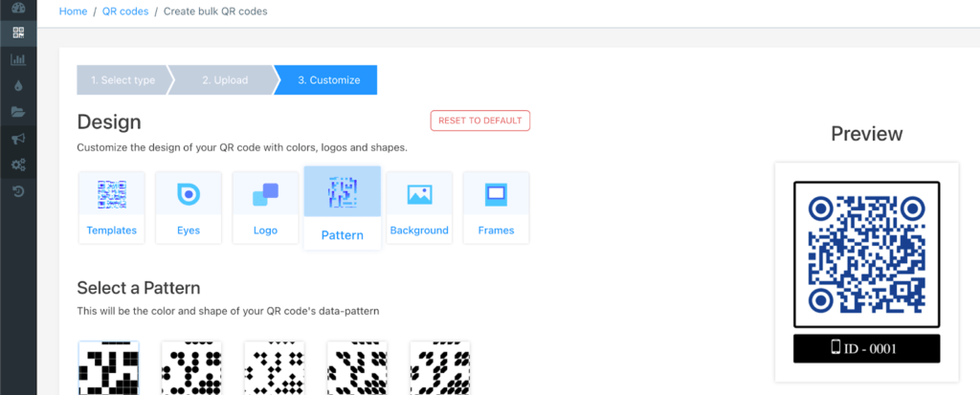Image resolution: width=980 pixels, height=395 pixels.
Task: Open the dashboard gauge icon in sidebar
Action: [x=18, y=8]
